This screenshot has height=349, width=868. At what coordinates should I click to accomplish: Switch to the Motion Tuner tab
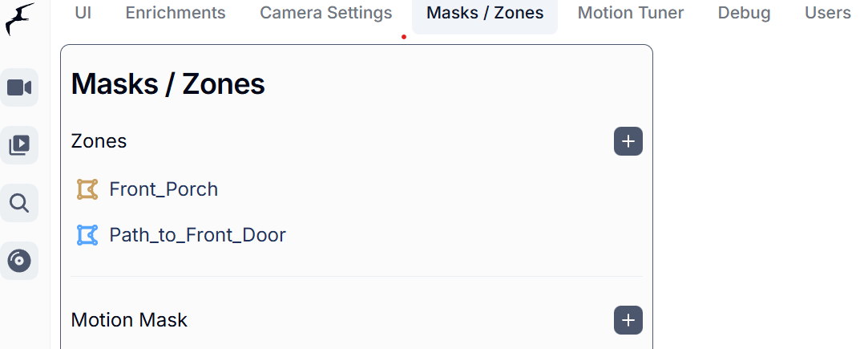(x=631, y=13)
